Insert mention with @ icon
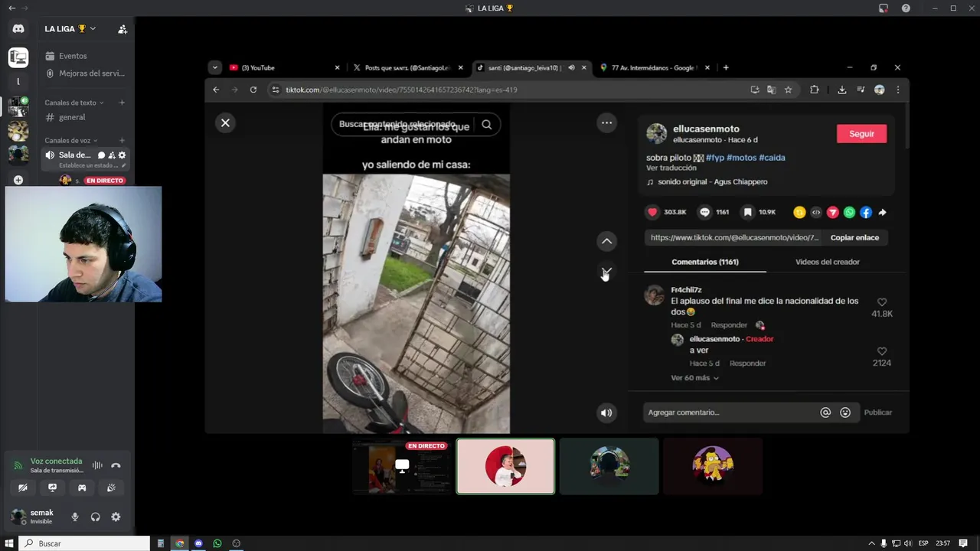The height and width of the screenshot is (551, 980). [x=825, y=412]
